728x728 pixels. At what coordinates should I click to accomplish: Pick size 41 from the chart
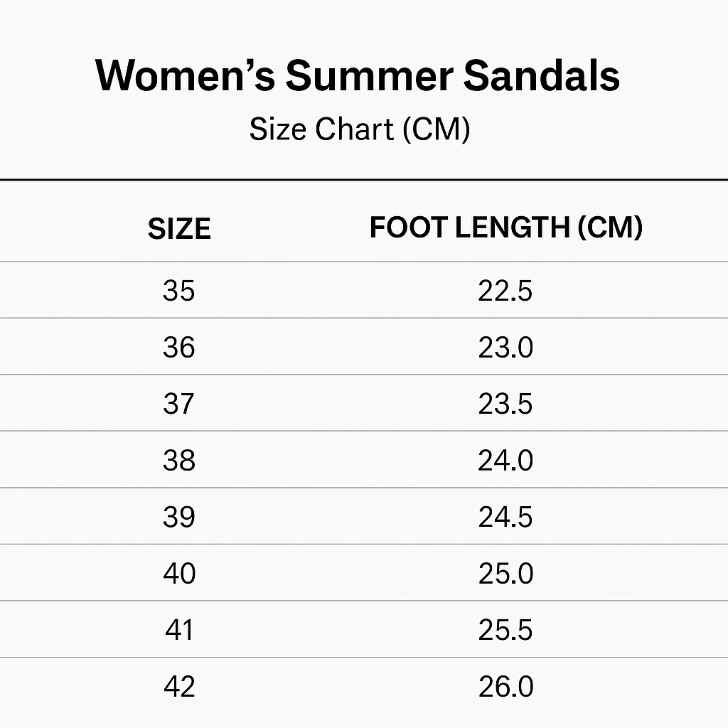pyautogui.click(x=178, y=630)
